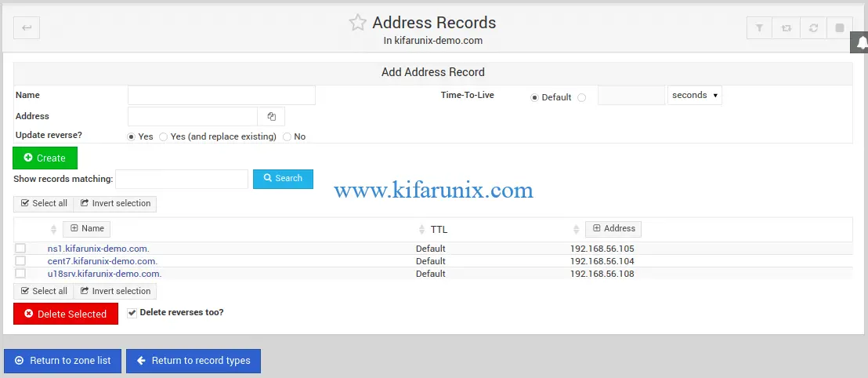The height and width of the screenshot is (378, 868).
Task: Check the box for ns1.kifarunix-demo.com record
Action: pos(20,249)
